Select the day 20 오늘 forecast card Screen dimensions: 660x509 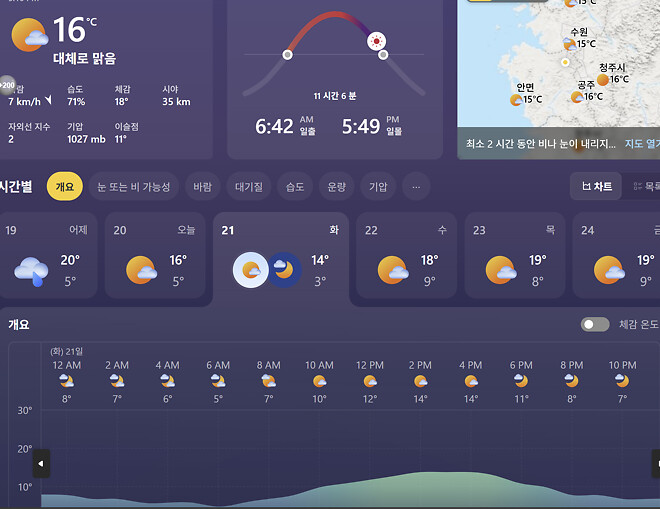pos(155,256)
